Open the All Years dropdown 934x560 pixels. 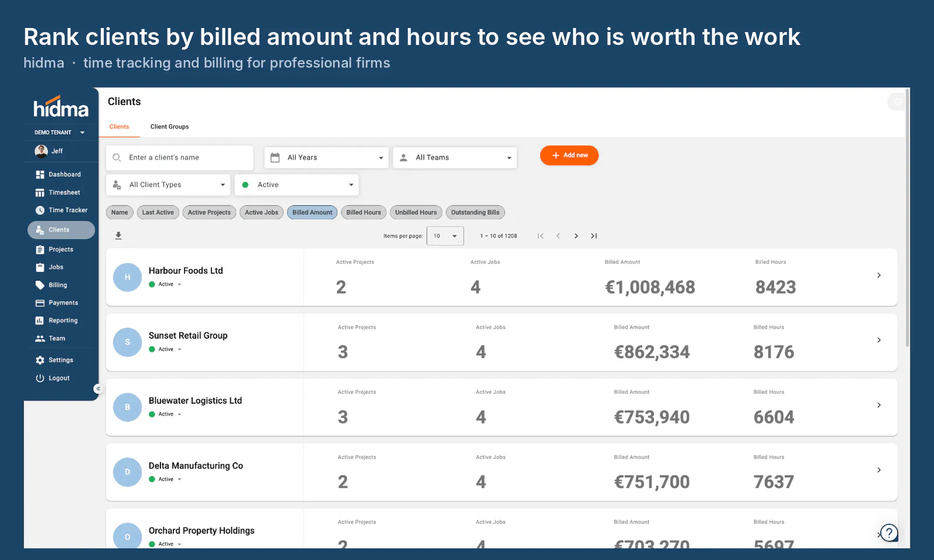coord(326,157)
